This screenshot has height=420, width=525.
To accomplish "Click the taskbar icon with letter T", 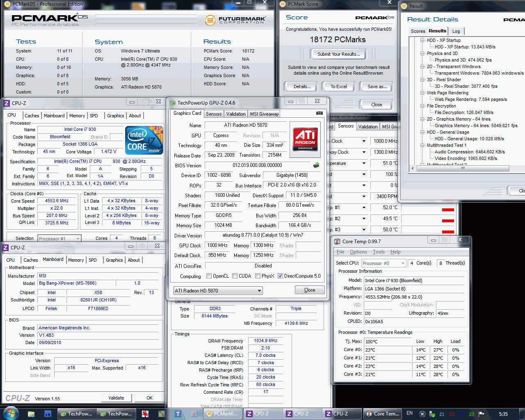I will [x=178, y=414].
